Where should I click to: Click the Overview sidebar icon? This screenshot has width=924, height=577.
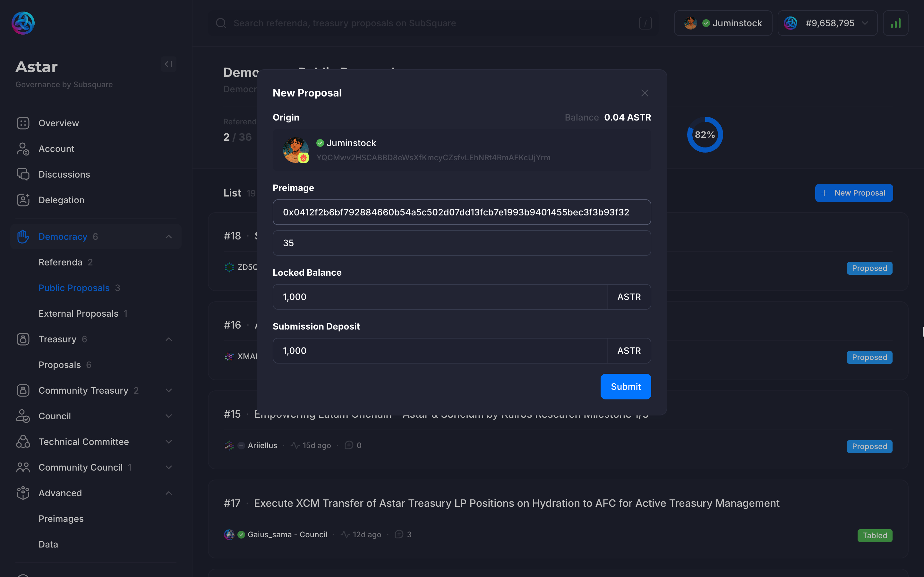point(23,123)
